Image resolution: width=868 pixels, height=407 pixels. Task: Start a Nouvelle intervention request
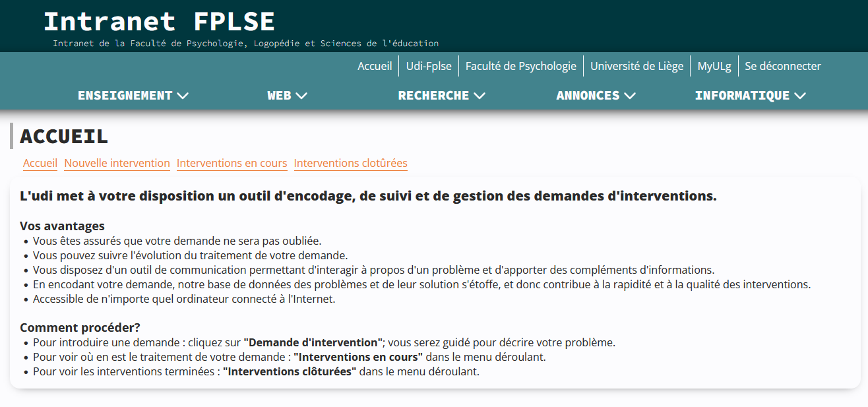tap(117, 163)
